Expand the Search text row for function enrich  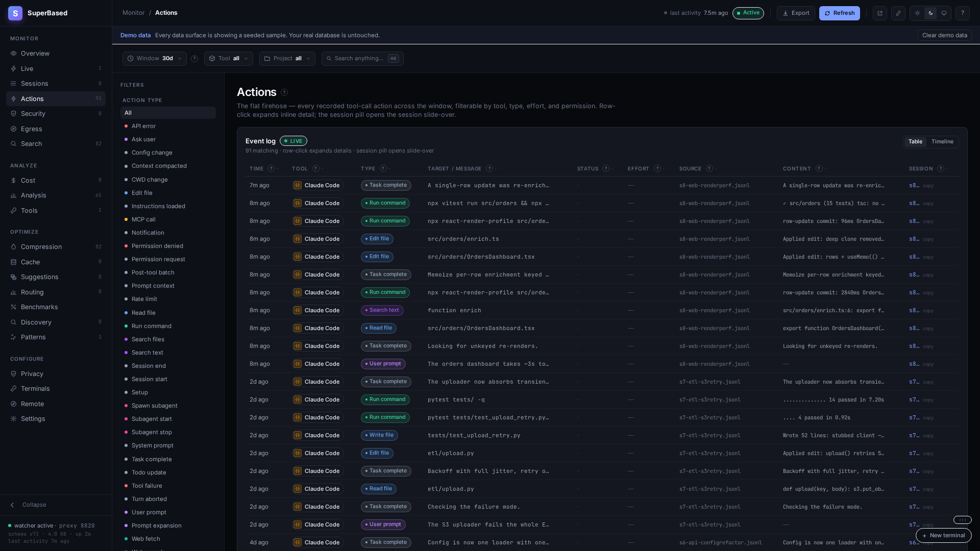[x=602, y=310]
